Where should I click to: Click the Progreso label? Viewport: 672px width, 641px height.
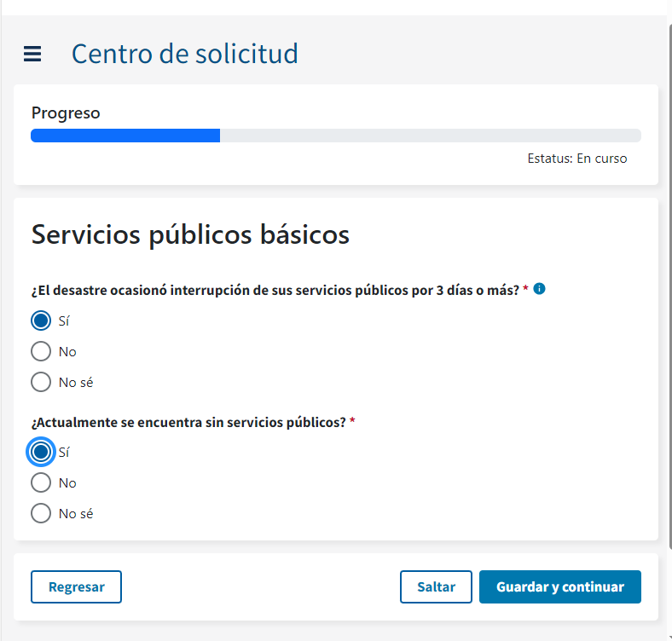coord(66,113)
